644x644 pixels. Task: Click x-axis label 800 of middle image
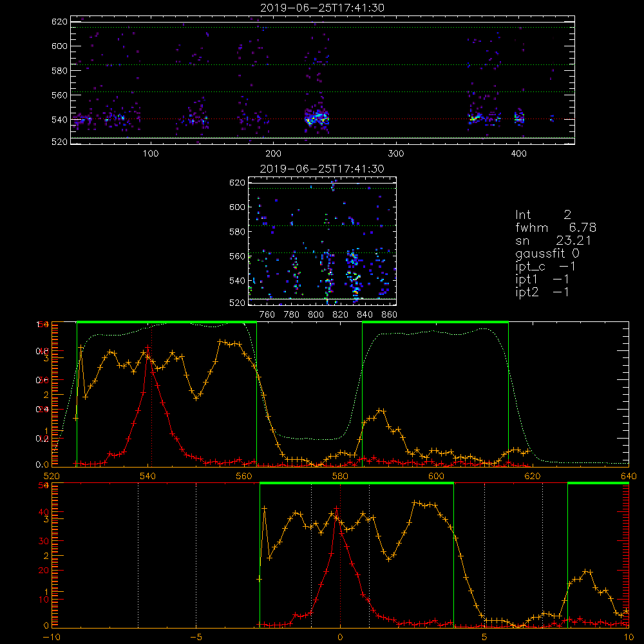click(316, 315)
